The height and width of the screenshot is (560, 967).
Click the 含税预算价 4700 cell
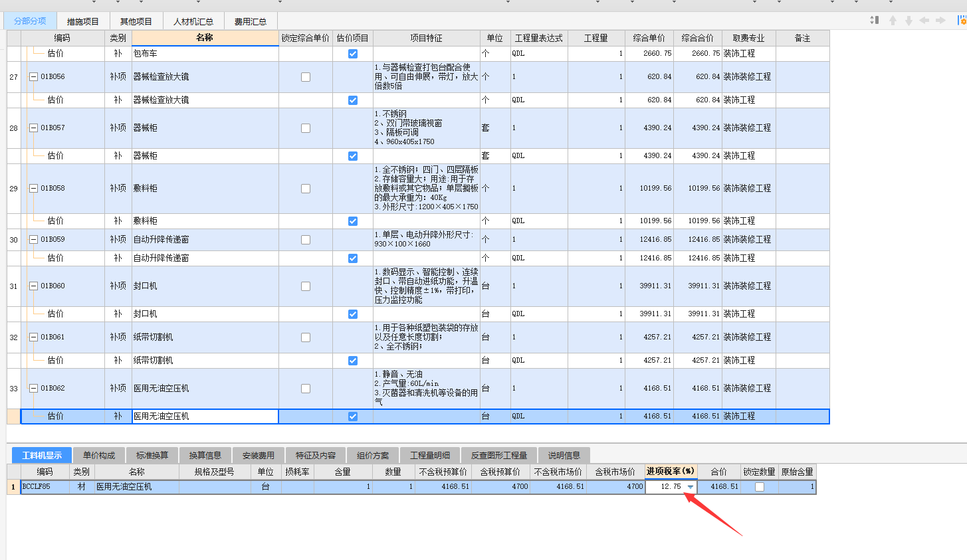[x=501, y=487]
